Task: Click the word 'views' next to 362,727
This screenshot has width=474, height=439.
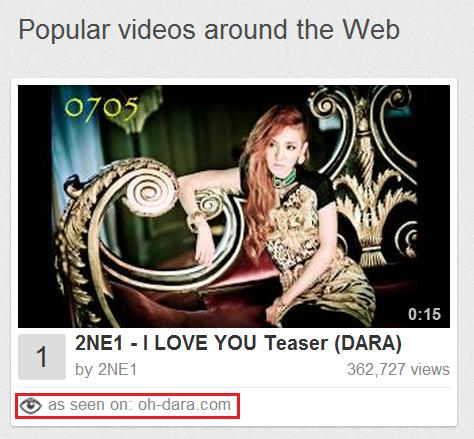Action: pos(430,369)
